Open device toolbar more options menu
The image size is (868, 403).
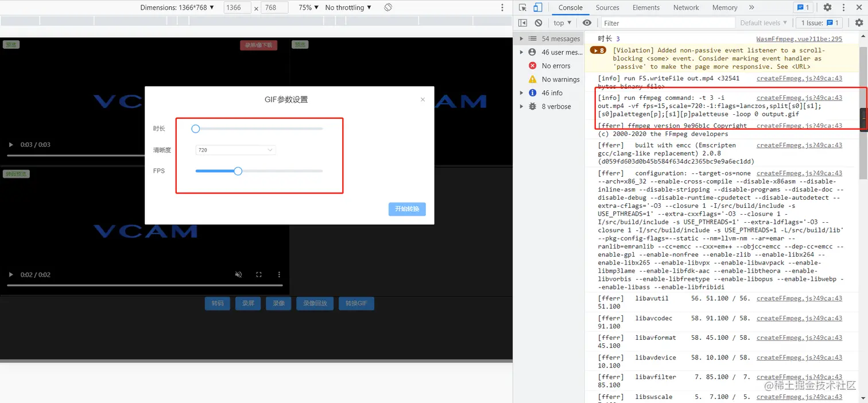(502, 7)
